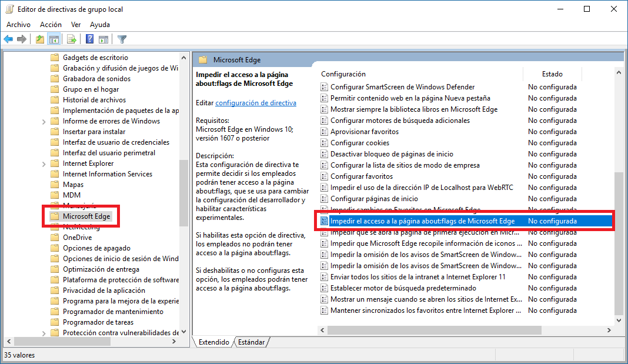The image size is (628, 364).
Task: Click the settings list scroll-left arrow
Action: [x=323, y=330]
